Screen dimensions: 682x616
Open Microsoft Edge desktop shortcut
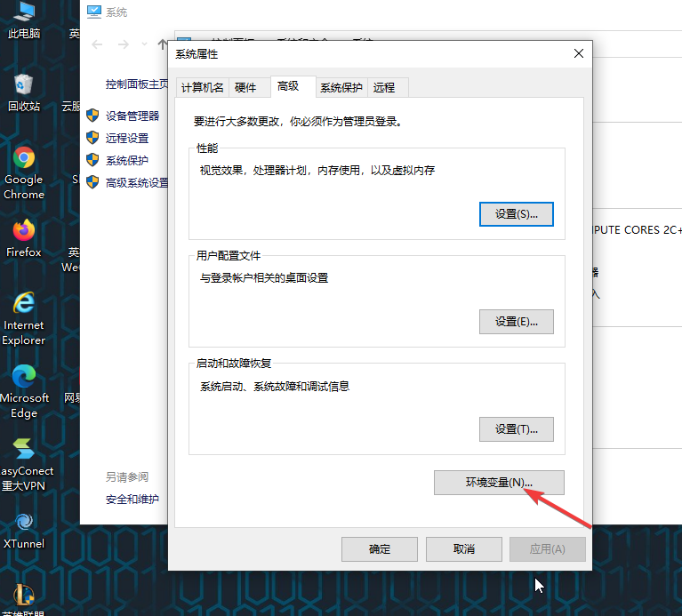(24, 391)
